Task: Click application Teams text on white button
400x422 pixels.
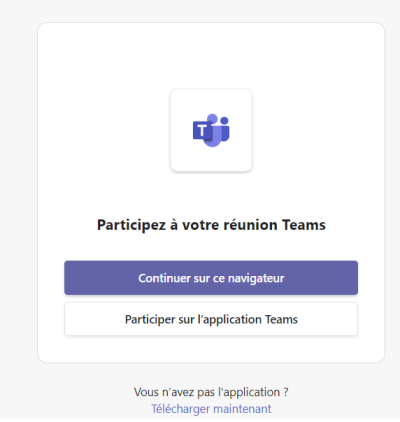Action: pyautogui.click(x=250, y=320)
